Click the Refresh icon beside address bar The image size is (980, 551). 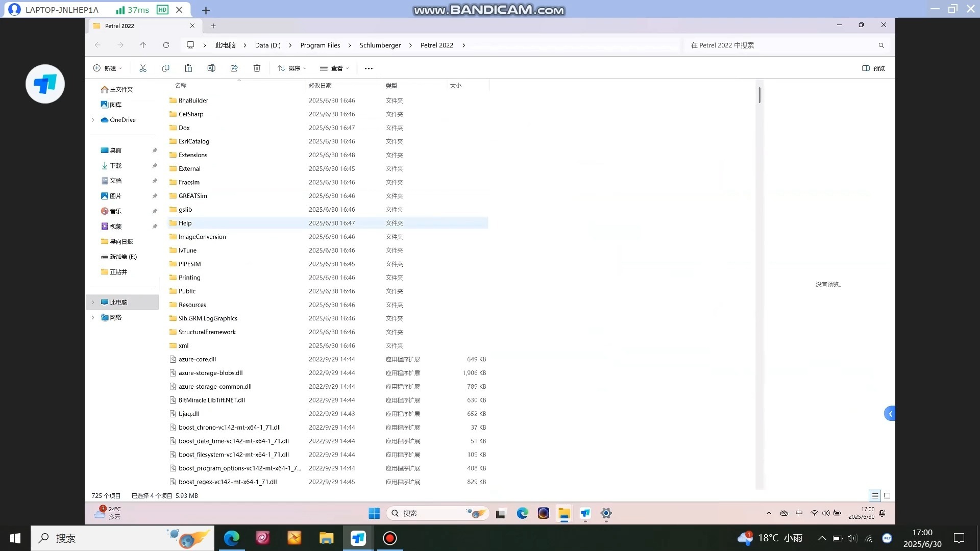coord(166,45)
